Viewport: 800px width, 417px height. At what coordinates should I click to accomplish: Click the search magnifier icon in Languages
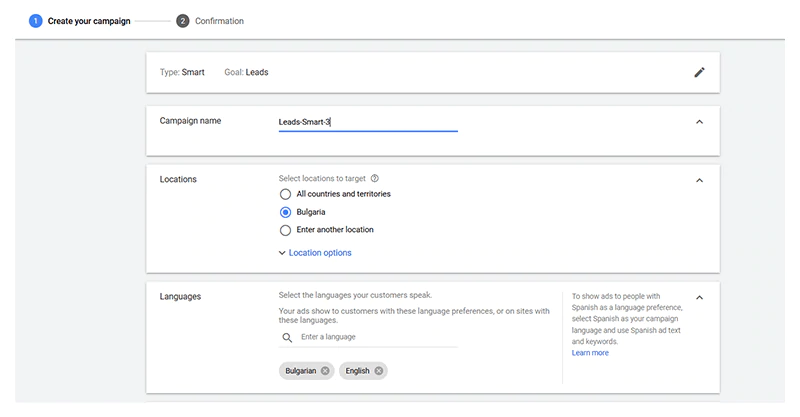[x=287, y=338]
